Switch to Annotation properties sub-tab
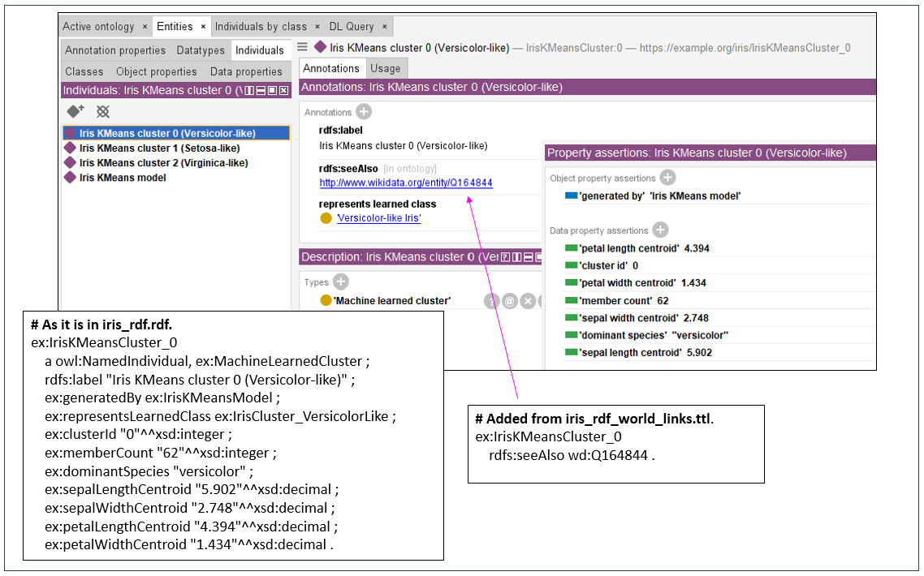The height and width of the screenshot is (576, 924). click(x=115, y=50)
